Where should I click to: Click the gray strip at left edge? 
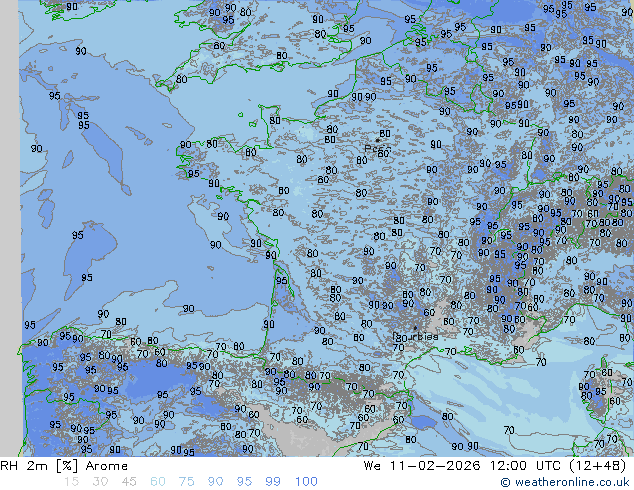pos(9,230)
